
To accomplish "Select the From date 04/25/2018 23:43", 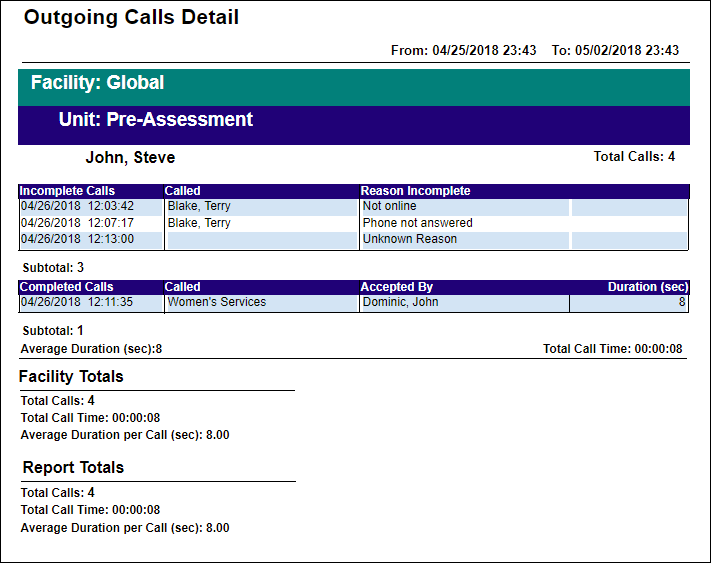I will click(463, 50).
